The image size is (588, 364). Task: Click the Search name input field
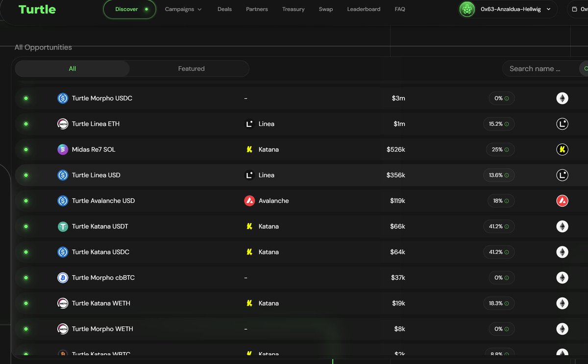(539, 69)
